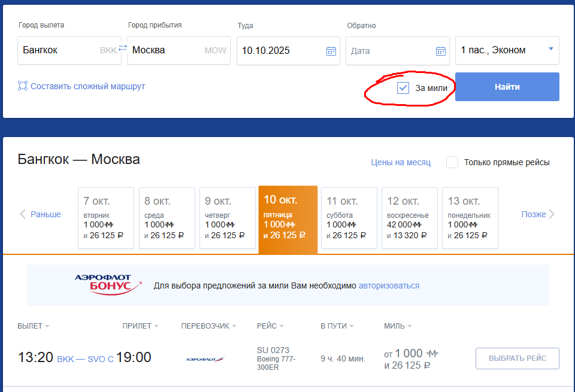Uncheck the За мили checkbox
The image size is (575, 392).
click(x=403, y=88)
